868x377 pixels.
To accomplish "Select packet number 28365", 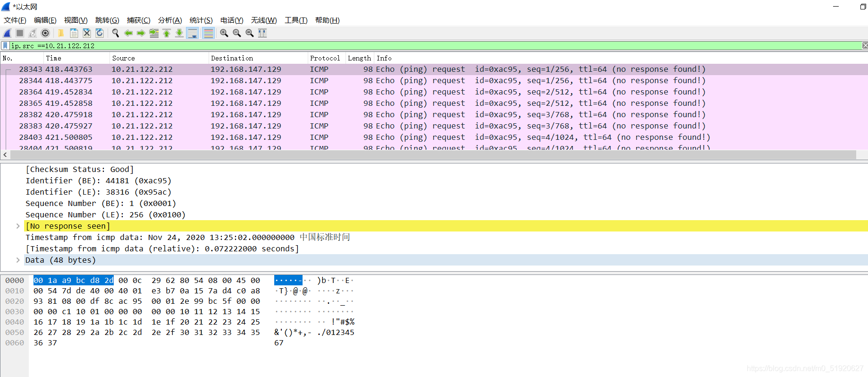I will click(434, 103).
